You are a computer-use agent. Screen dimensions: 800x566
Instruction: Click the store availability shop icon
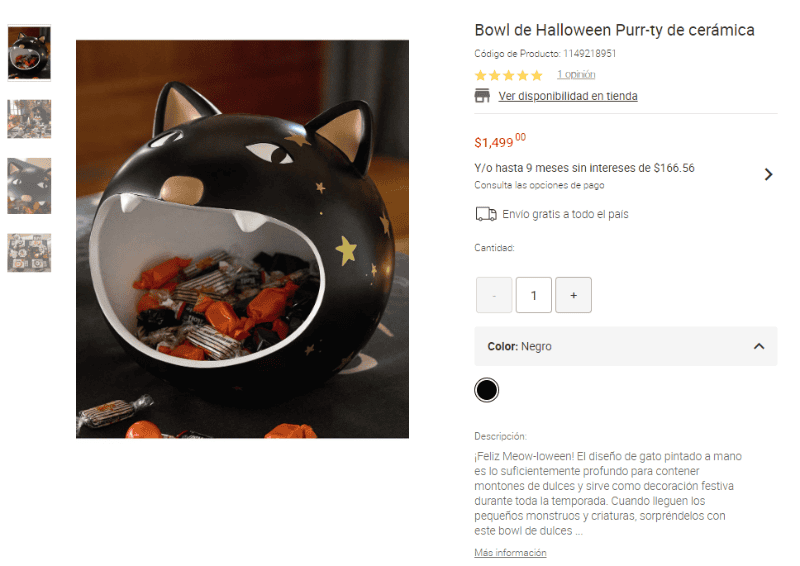(482, 96)
